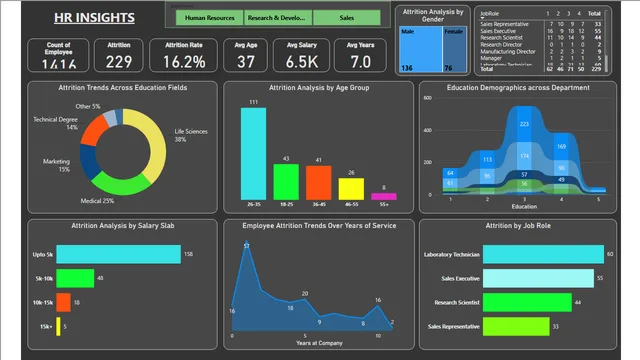Click the Years at Company axis title
The image size is (640, 360).
pyautogui.click(x=319, y=343)
